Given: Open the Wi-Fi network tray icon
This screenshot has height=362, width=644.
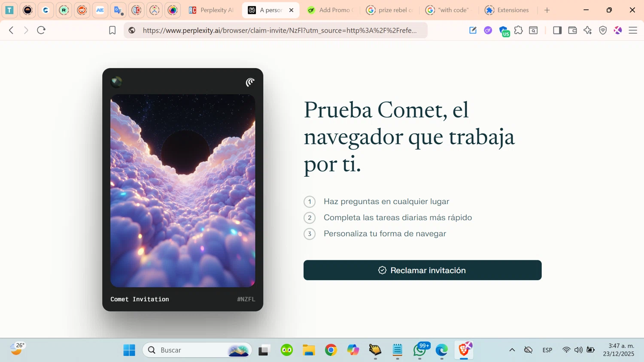Looking at the screenshot, I should pyautogui.click(x=566, y=350).
